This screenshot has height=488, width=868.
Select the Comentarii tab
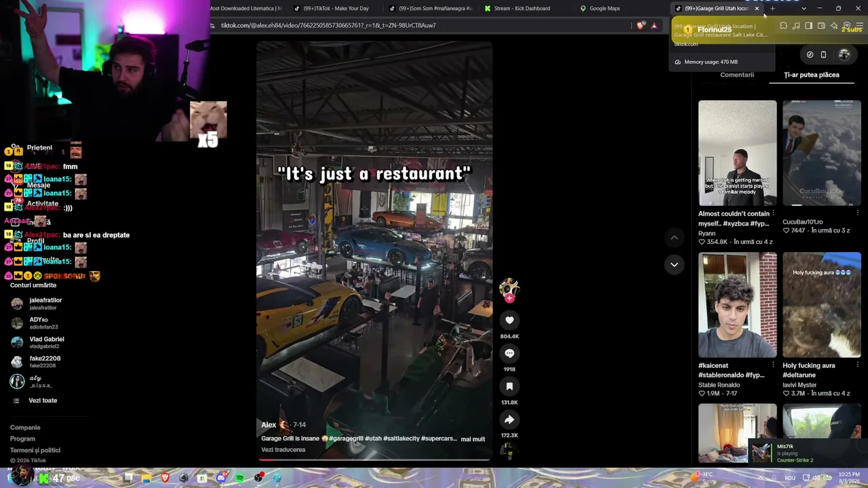click(x=737, y=75)
